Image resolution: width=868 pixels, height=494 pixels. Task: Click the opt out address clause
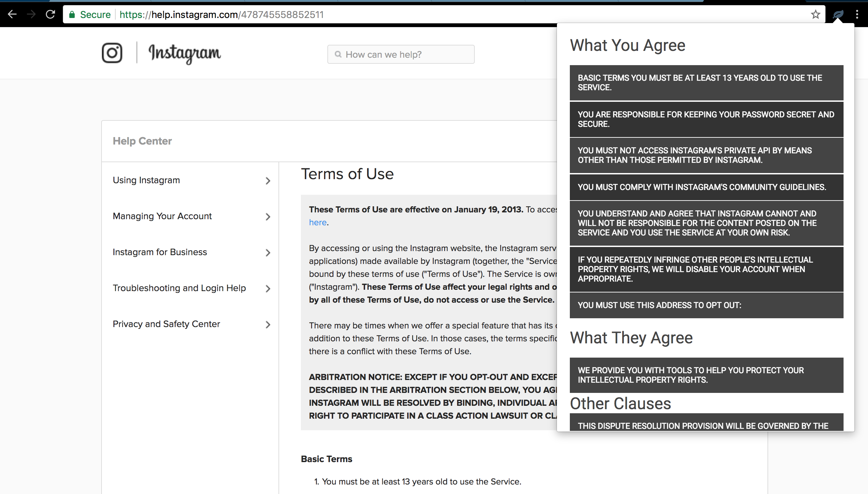pyautogui.click(x=706, y=305)
